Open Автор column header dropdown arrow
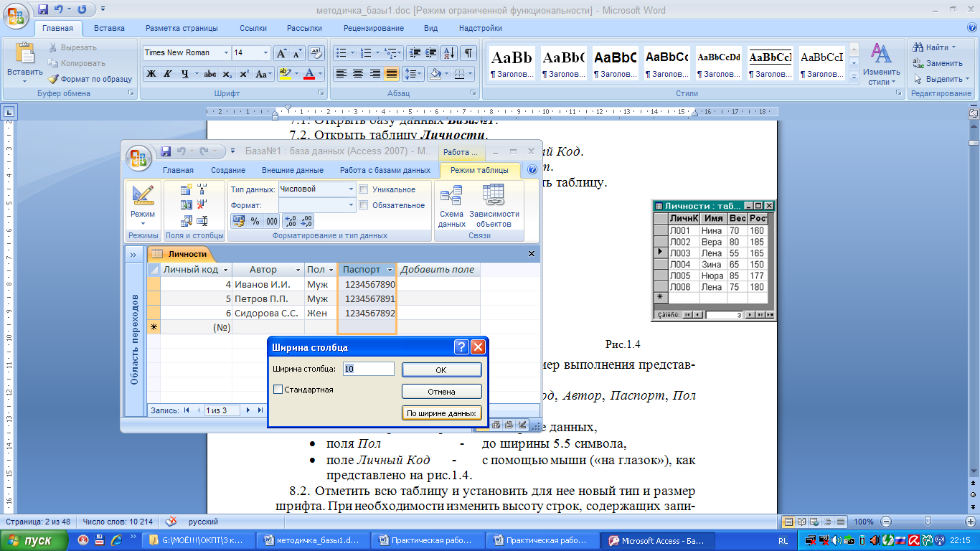Viewport: 980px width, 551px height. tap(298, 270)
